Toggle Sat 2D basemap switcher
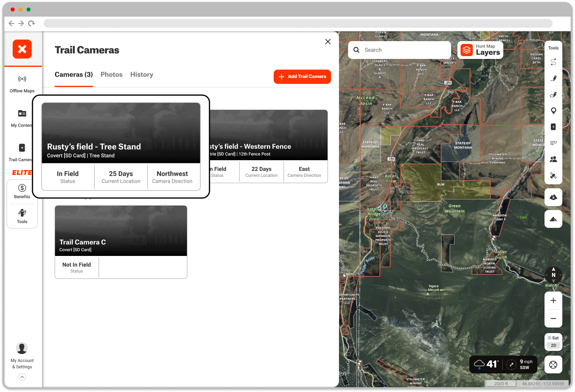This screenshot has width=575, height=392. [x=553, y=342]
